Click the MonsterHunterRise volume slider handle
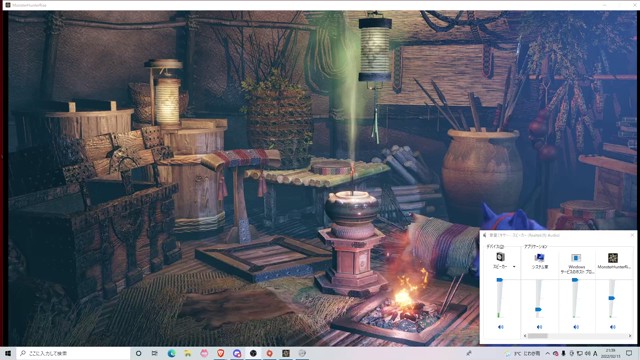Viewport: 640px width, 360px height. 611,298
